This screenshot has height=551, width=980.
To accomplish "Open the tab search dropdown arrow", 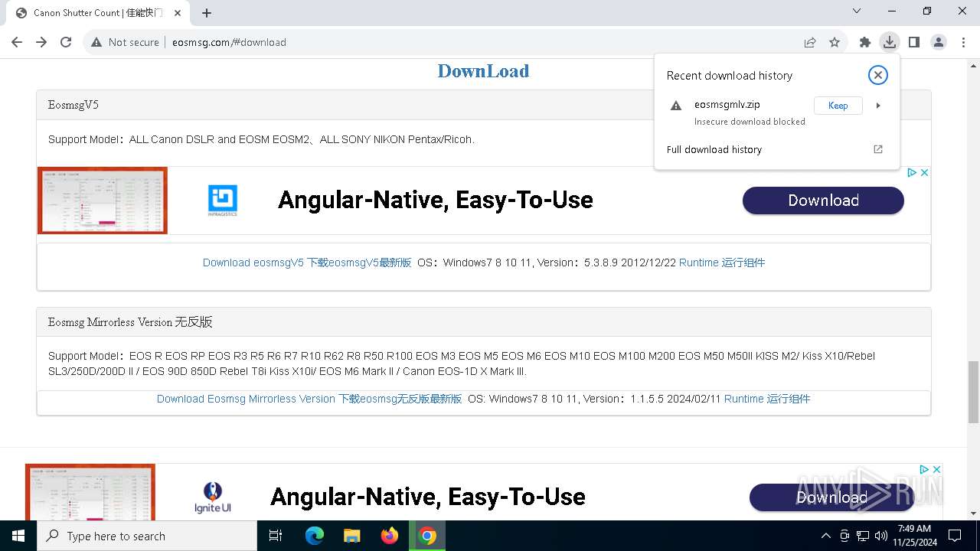I will click(x=857, y=11).
